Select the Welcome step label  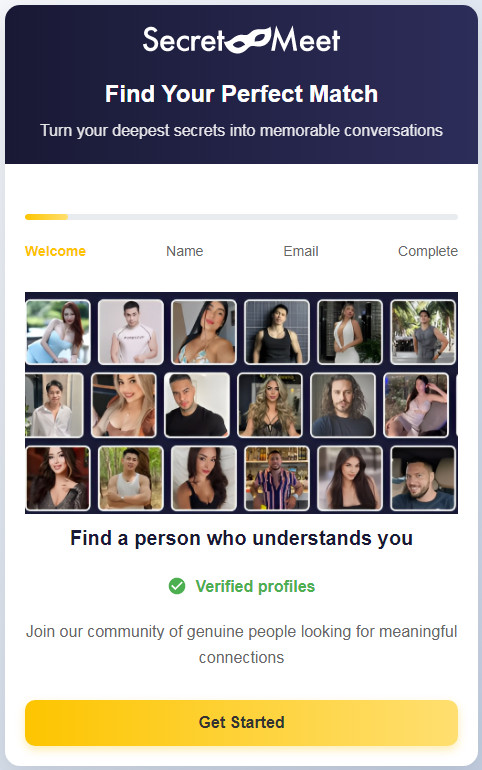[55, 251]
